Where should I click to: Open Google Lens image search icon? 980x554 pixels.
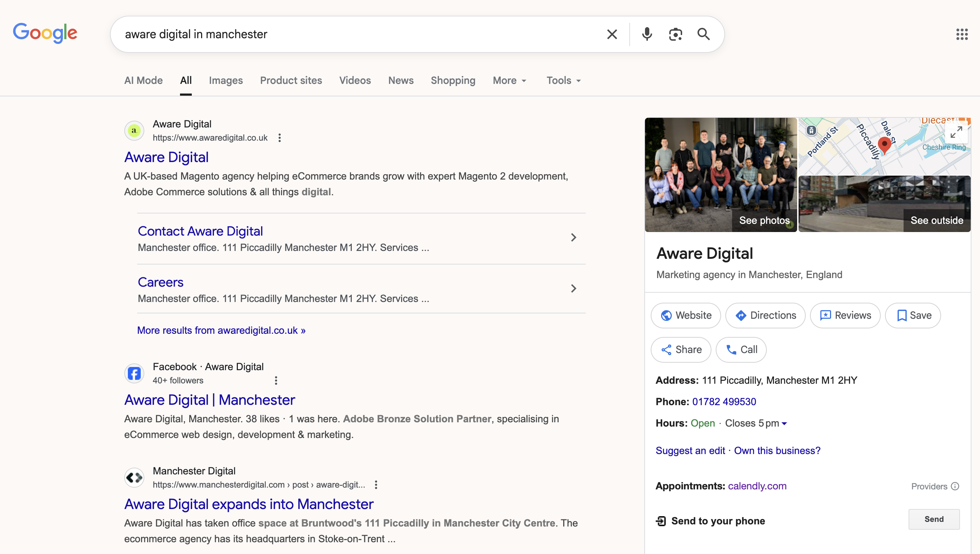[x=675, y=34]
